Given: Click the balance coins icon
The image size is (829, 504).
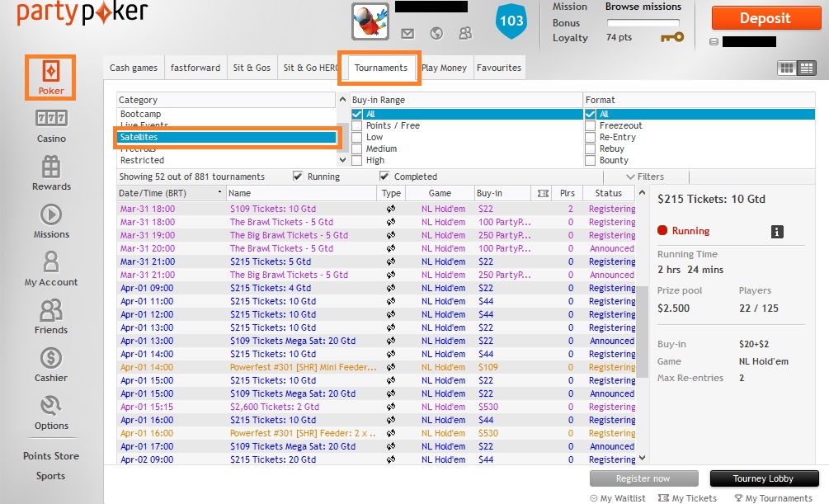Looking at the screenshot, I should [x=714, y=42].
